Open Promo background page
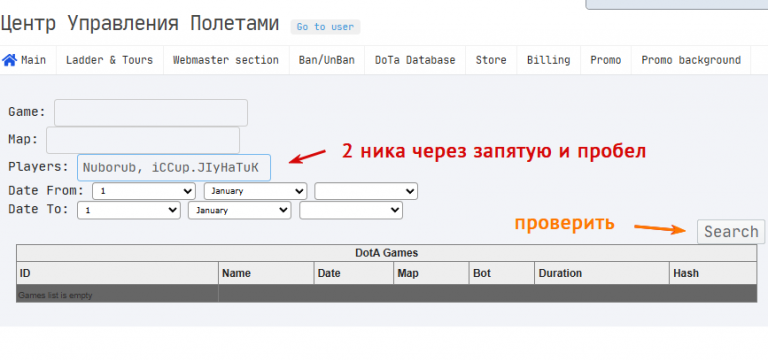The width and height of the screenshot is (768, 361). pos(691,60)
